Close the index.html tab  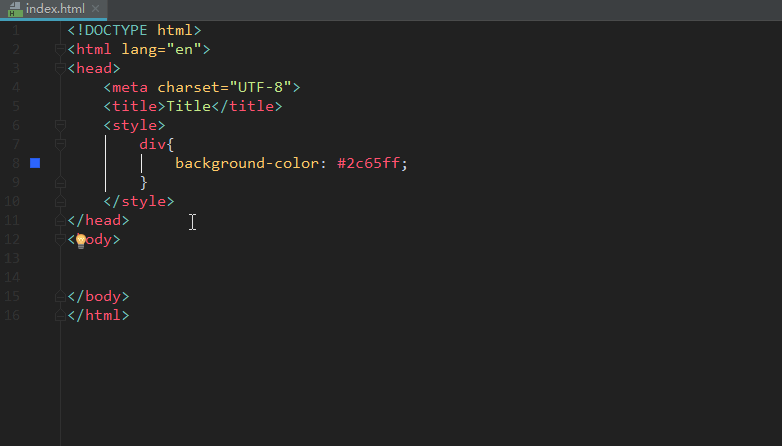[96, 8]
